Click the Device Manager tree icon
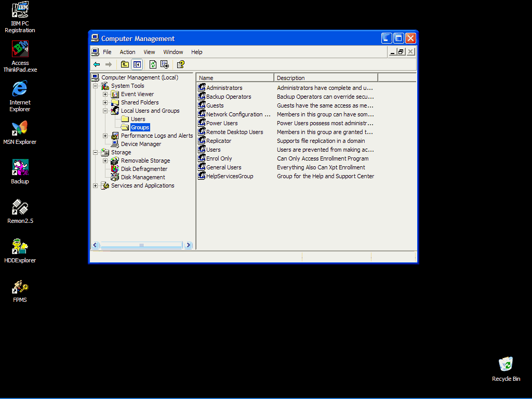This screenshot has width=532, height=399. point(115,144)
